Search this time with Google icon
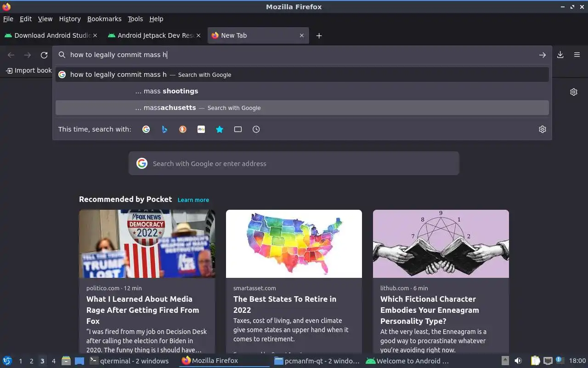 click(146, 129)
